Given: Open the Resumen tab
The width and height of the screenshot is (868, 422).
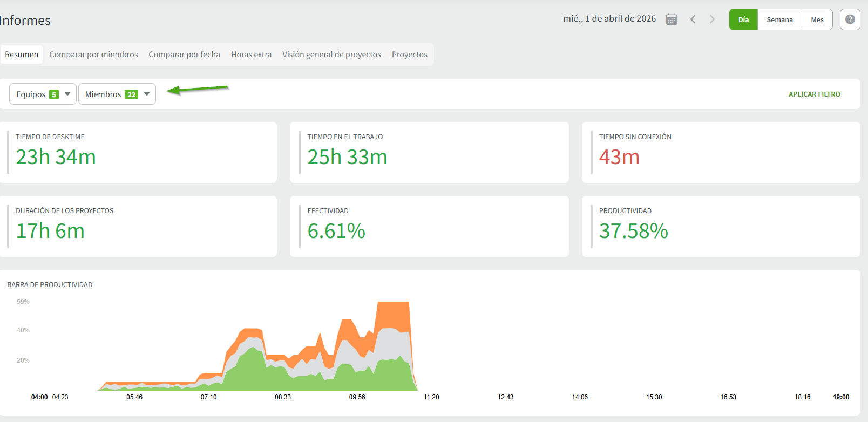Looking at the screenshot, I should 22,55.
